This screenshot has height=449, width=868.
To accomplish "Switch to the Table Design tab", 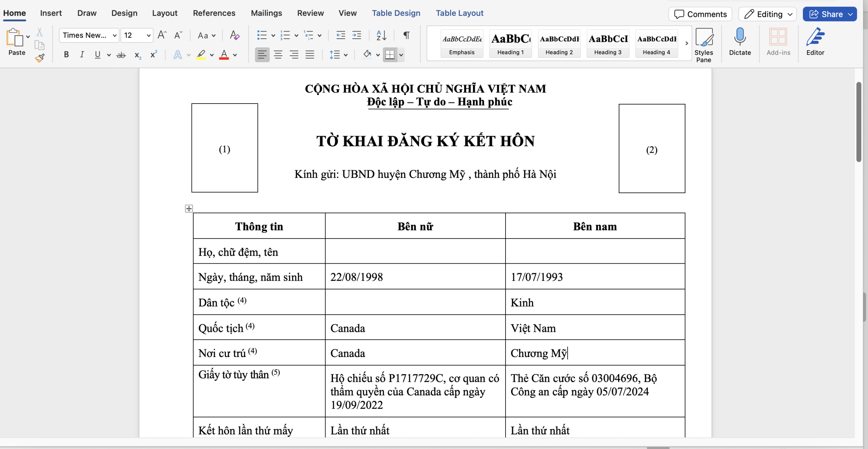I will click(x=396, y=13).
